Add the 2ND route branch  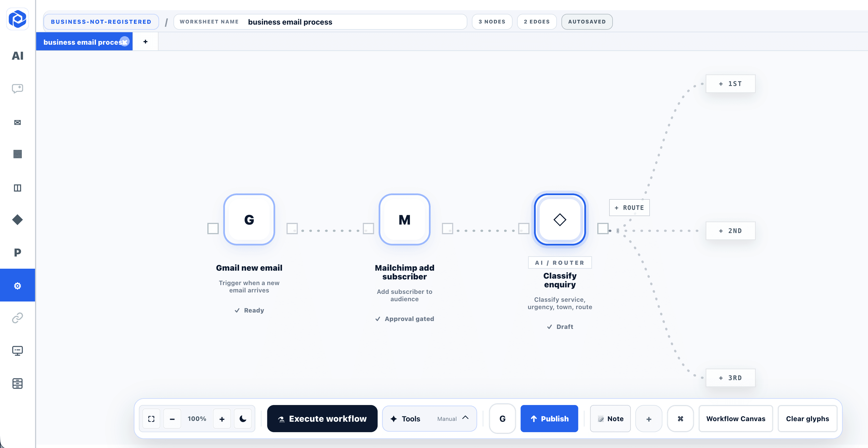[x=730, y=231]
